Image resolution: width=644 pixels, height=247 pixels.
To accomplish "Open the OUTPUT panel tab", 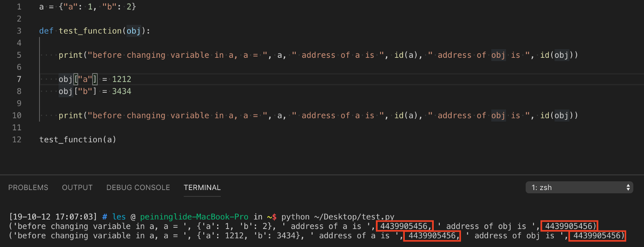I will pyautogui.click(x=77, y=187).
